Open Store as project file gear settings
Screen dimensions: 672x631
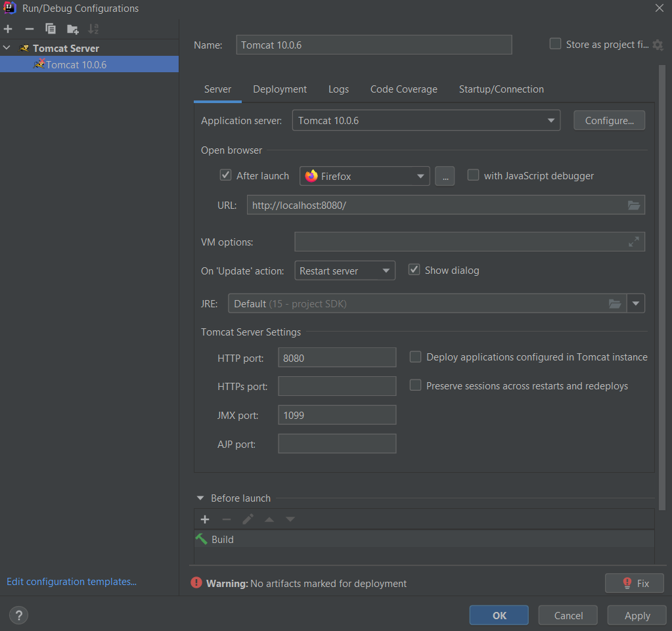coord(658,45)
